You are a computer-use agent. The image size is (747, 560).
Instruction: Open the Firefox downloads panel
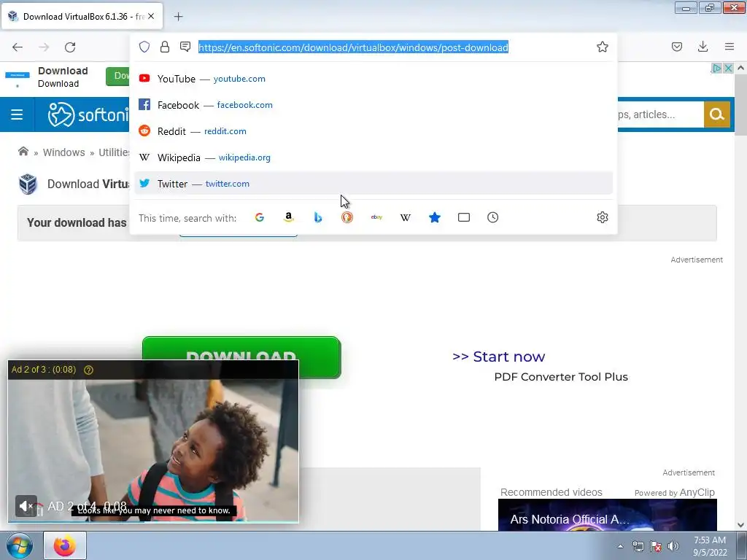click(x=703, y=47)
